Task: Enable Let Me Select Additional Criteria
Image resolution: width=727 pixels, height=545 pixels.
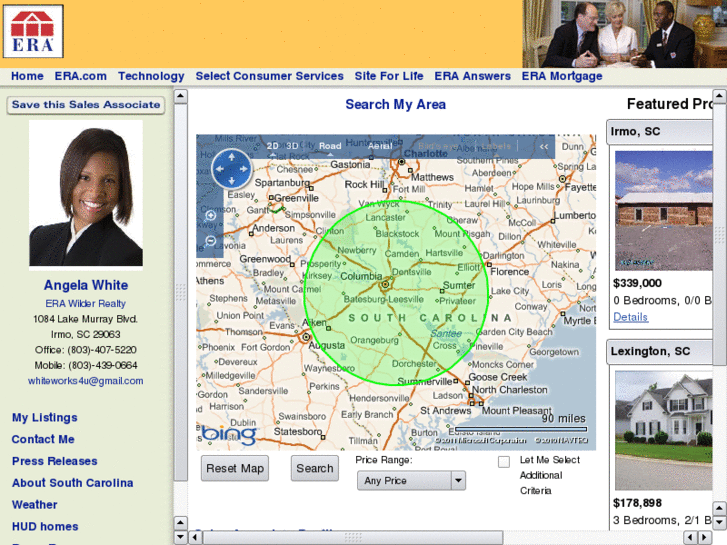Action: [504, 462]
